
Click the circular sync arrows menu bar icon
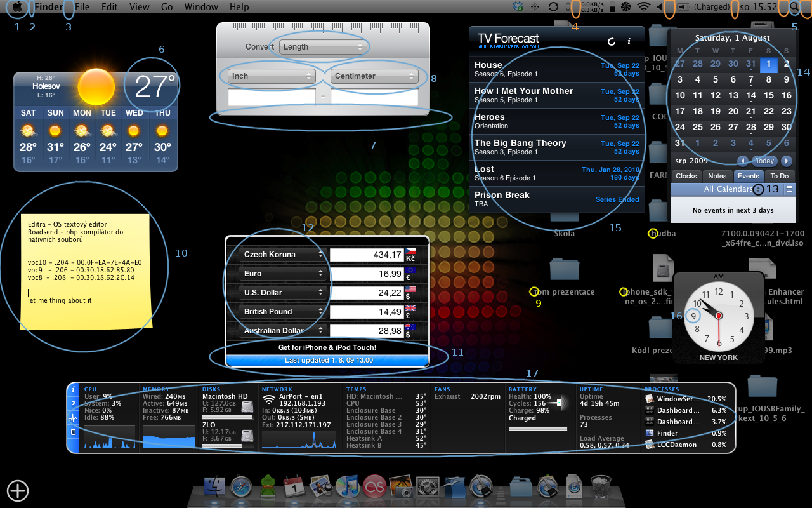(554, 7)
